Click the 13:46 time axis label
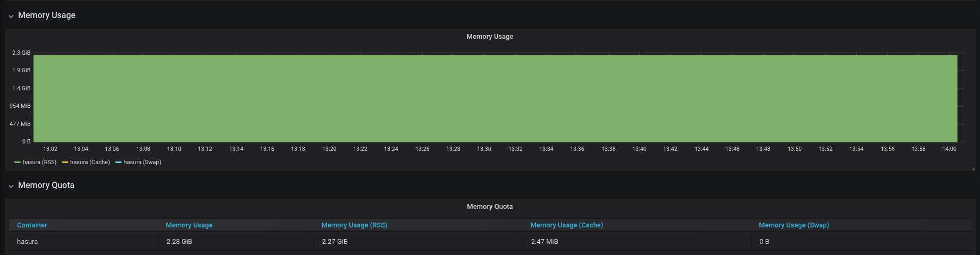 732,149
